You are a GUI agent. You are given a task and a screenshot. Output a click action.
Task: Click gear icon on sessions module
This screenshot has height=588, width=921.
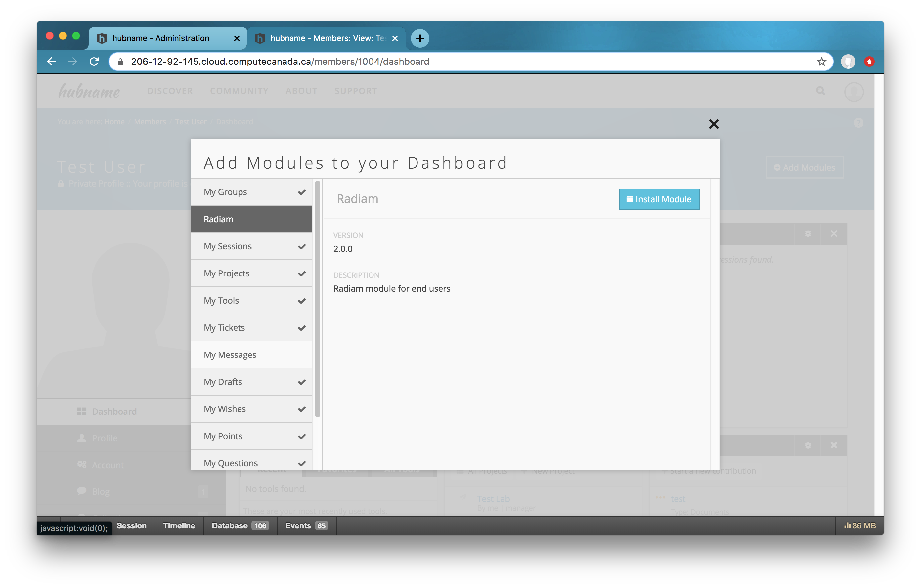pos(808,233)
